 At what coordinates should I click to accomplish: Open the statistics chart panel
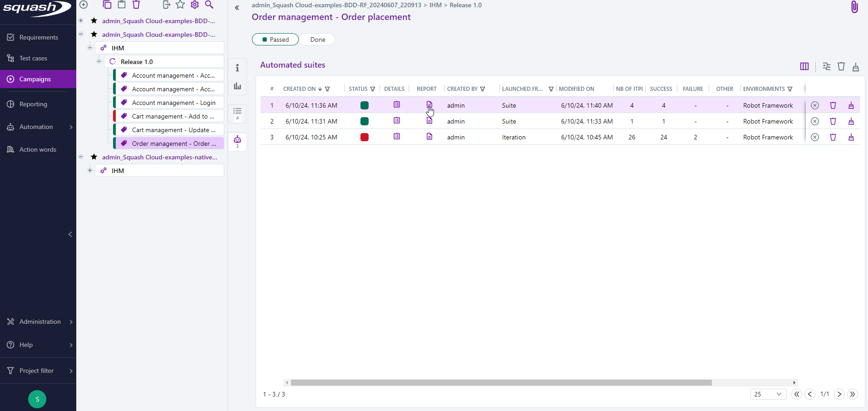237,86
